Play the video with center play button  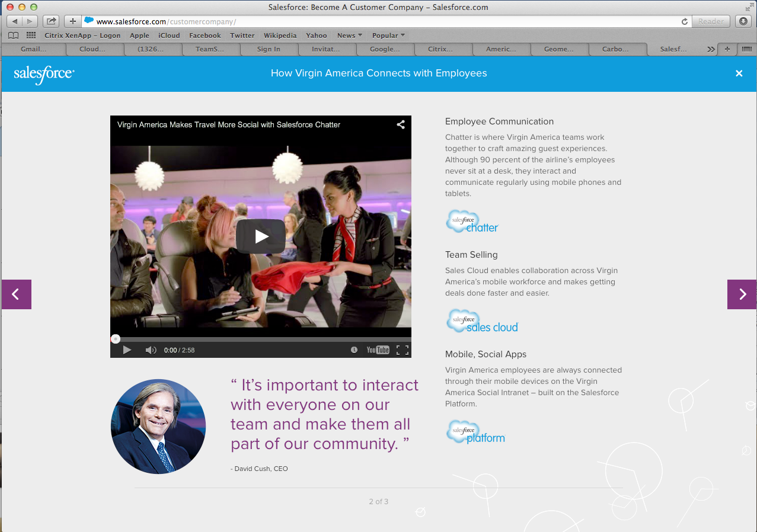(261, 236)
